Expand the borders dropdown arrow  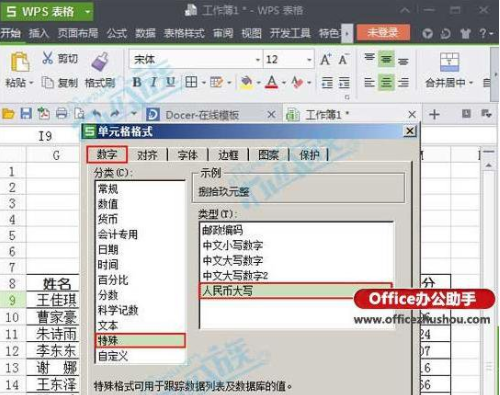203,83
